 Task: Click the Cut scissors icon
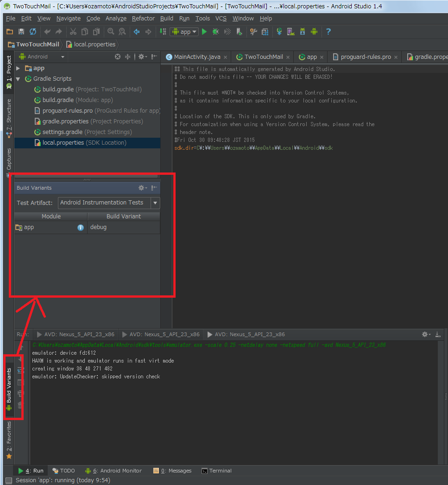point(73,32)
